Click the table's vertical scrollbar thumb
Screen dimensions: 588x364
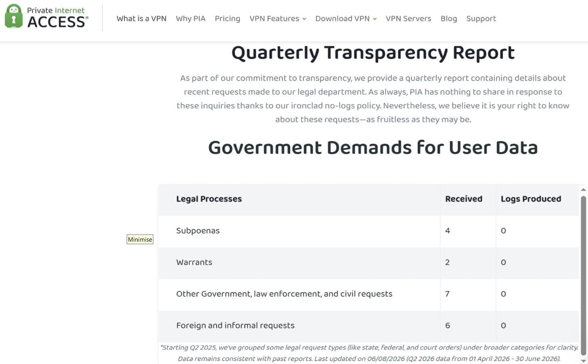[583, 276]
